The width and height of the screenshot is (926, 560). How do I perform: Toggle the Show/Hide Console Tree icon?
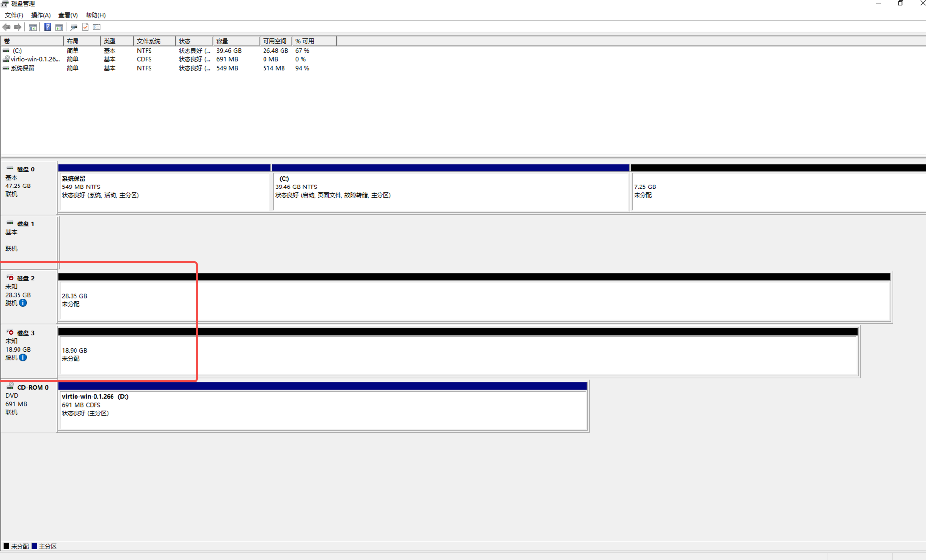(x=33, y=27)
